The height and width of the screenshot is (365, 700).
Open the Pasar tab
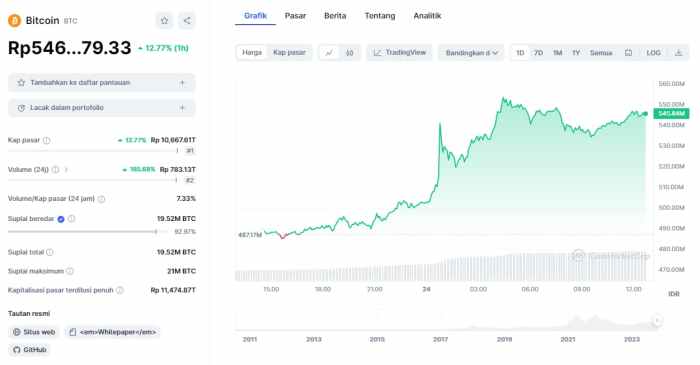[296, 16]
